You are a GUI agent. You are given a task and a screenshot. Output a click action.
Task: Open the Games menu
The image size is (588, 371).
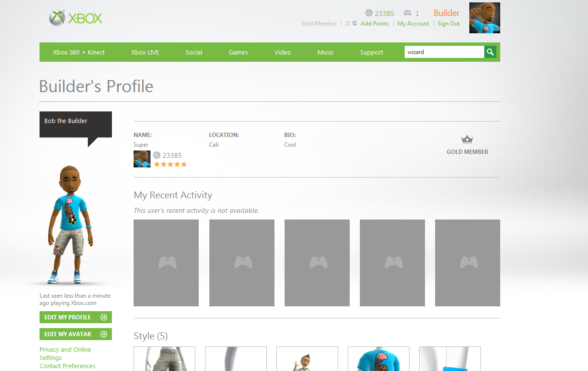238,52
